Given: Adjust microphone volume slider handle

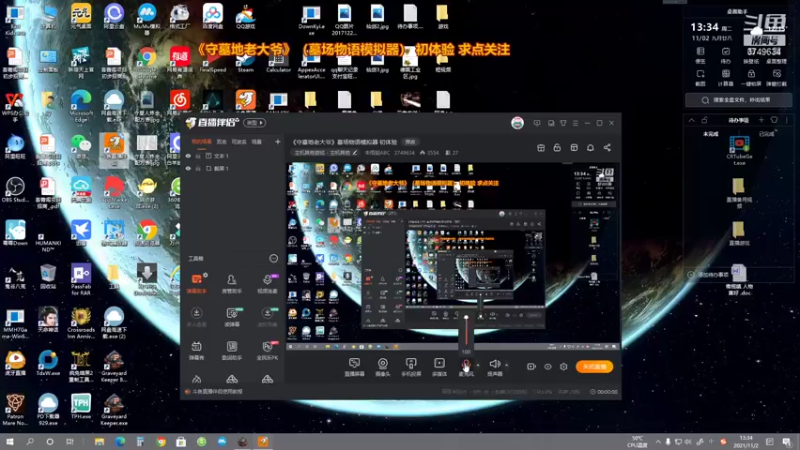Looking at the screenshot, I should (466, 317).
